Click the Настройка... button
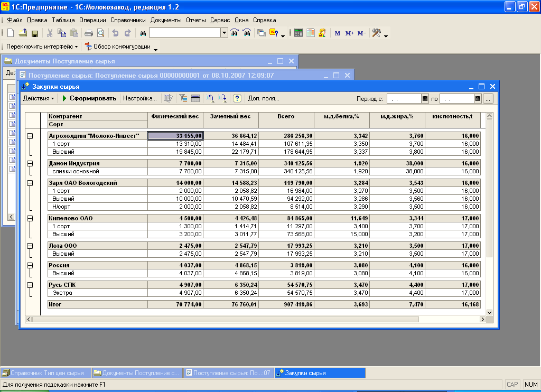Screen dimensions: 541x392 click(139, 98)
